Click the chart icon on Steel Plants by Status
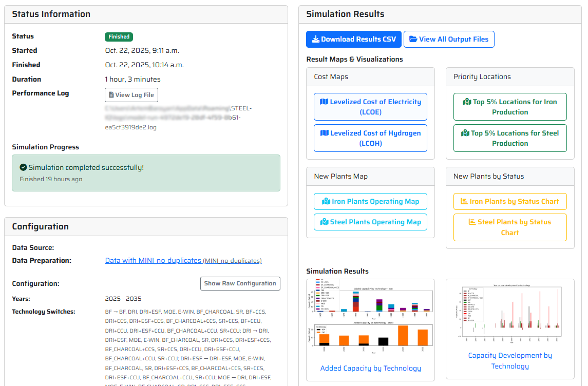 [472, 222]
